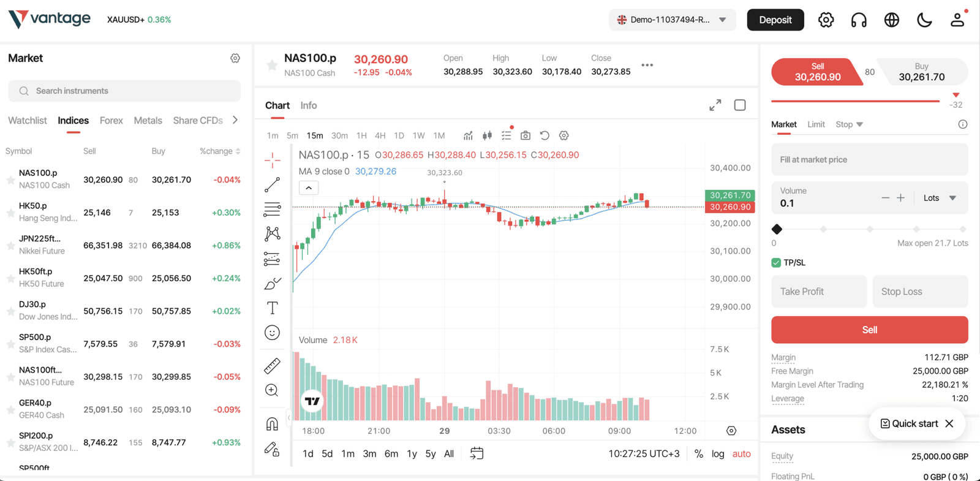Select the Text annotation tool
The height and width of the screenshot is (481, 980).
tap(273, 308)
